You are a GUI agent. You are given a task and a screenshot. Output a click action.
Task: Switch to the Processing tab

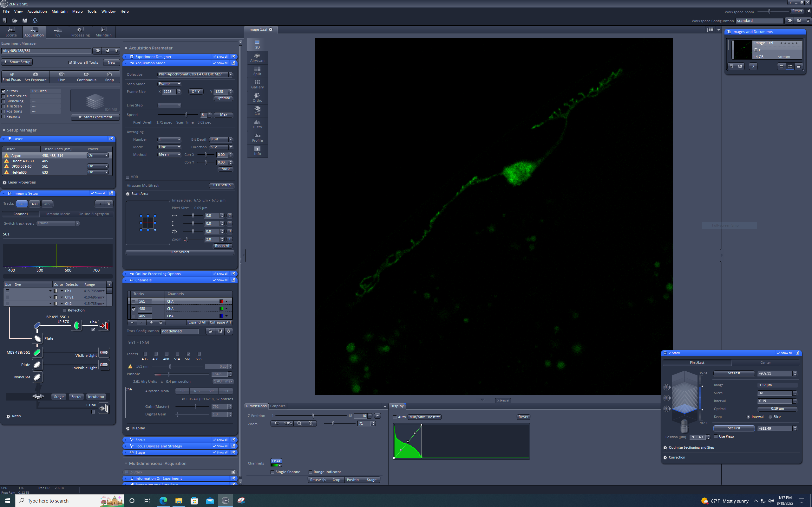(x=80, y=32)
